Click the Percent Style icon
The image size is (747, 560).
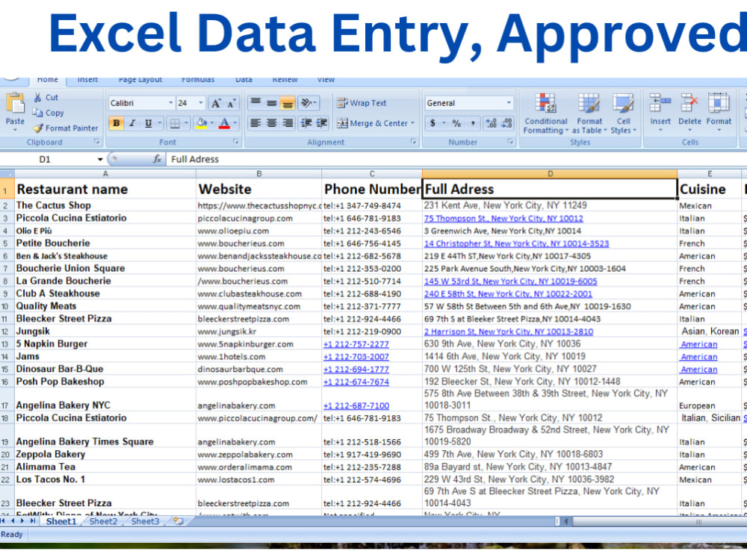[455, 122]
